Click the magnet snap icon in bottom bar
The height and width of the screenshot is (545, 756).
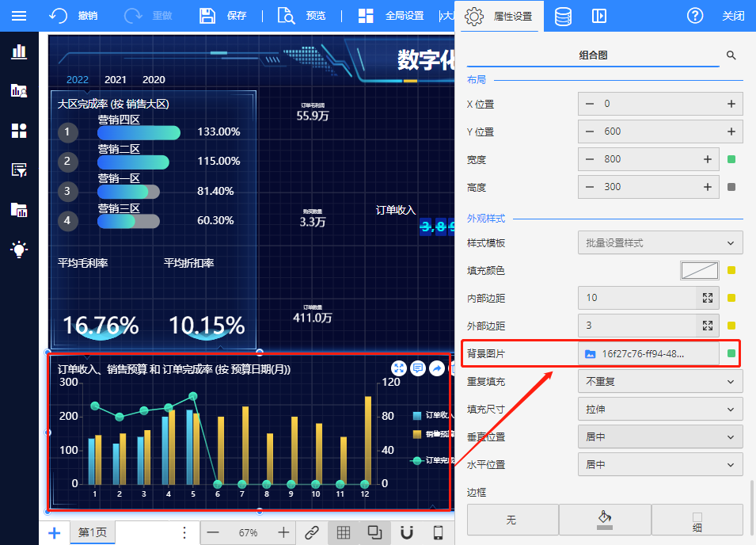point(407,533)
